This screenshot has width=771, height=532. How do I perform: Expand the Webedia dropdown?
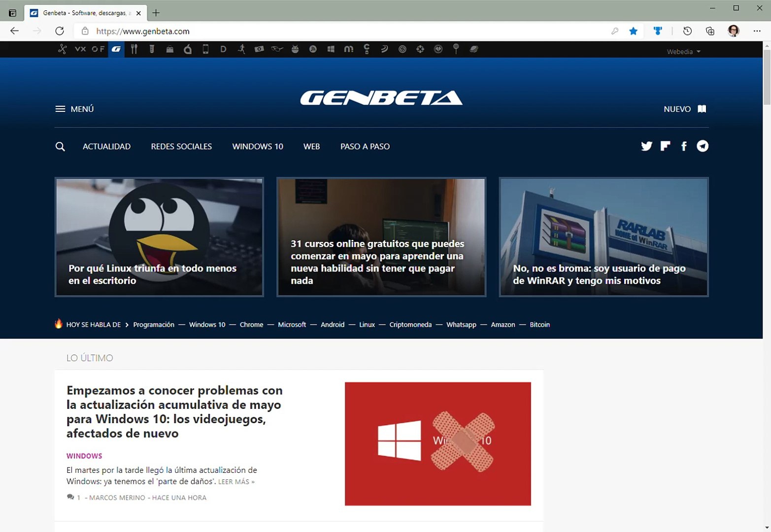pos(683,51)
